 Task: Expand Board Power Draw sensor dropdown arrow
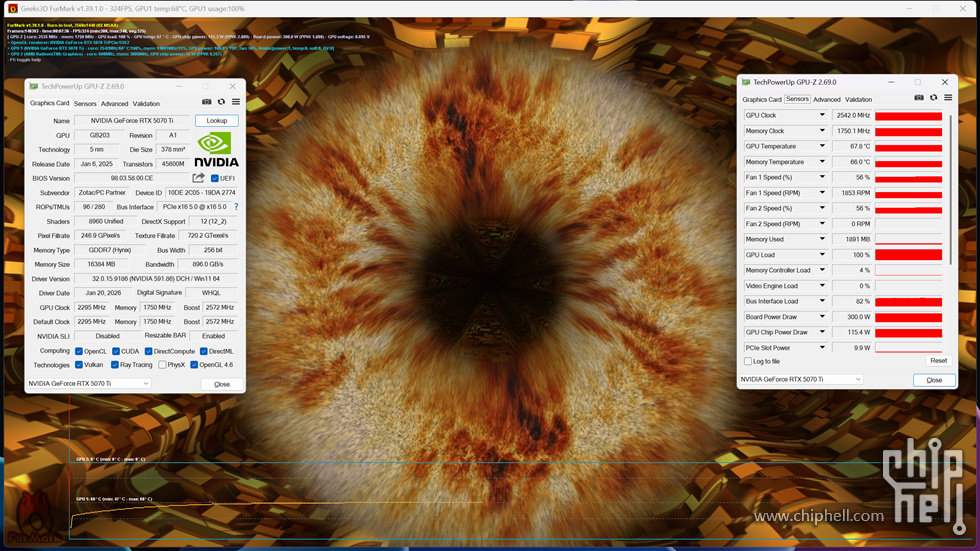[x=823, y=317]
